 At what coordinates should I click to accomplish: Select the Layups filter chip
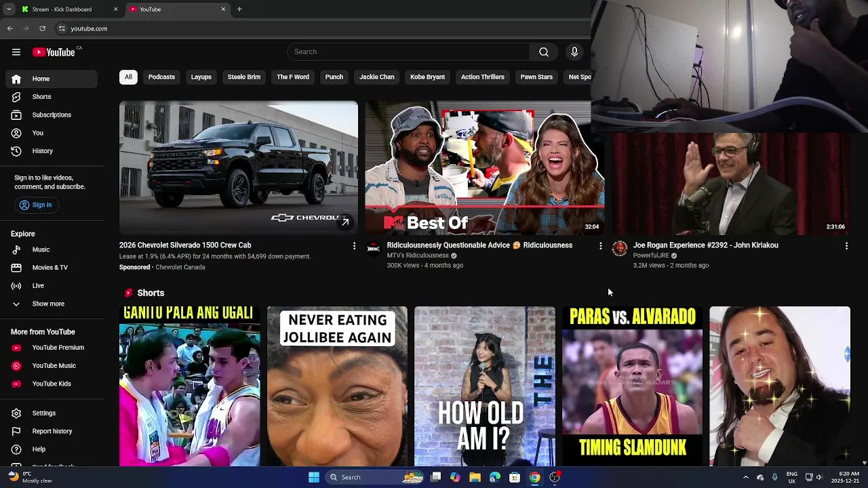click(x=201, y=77)
